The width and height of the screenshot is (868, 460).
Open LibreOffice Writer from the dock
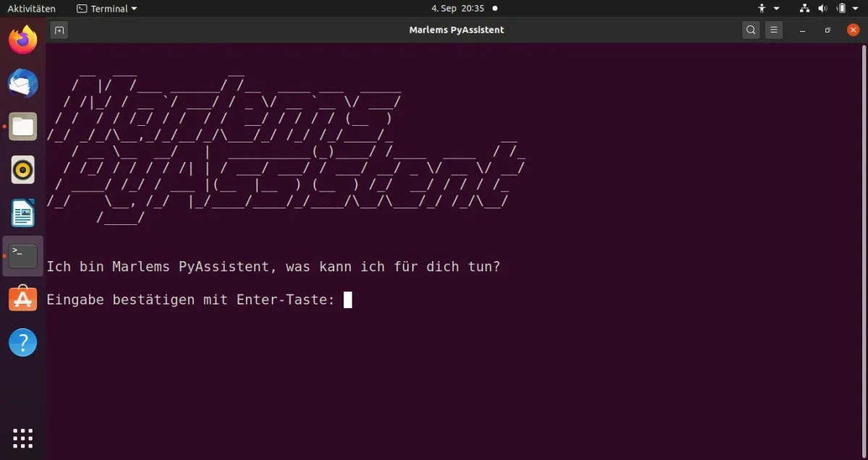(x=22, y=213)
